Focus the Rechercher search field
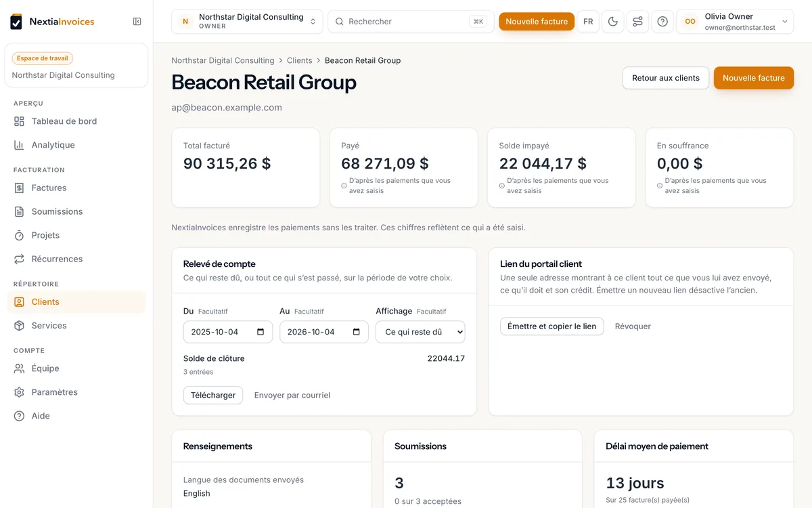 point(411,22)
